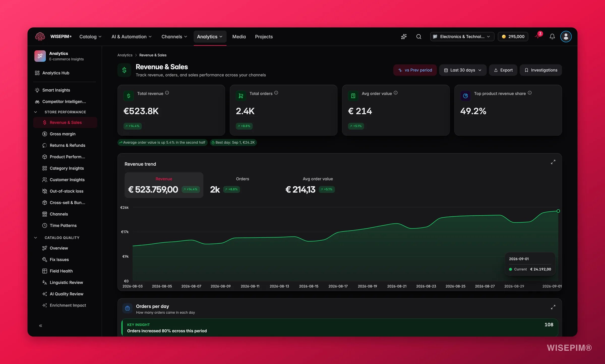The image size is (605, 364).
Task: Open Out-of-stock loss page
Action: tap(65, 191)
